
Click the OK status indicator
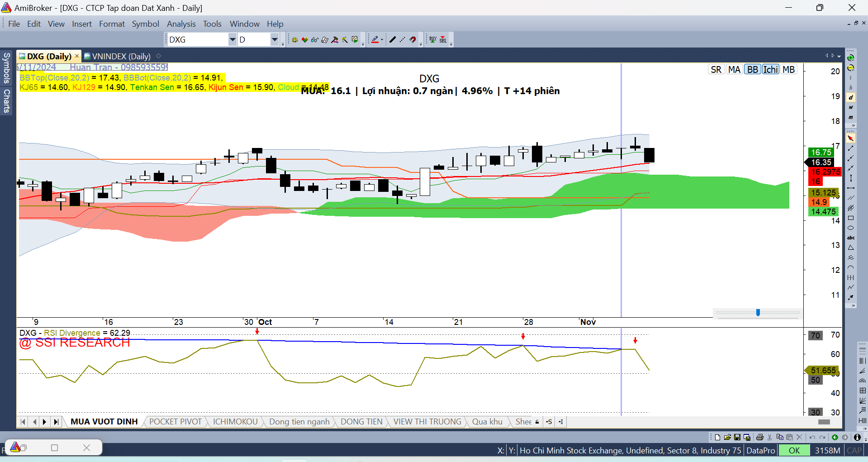coord(794,450)
